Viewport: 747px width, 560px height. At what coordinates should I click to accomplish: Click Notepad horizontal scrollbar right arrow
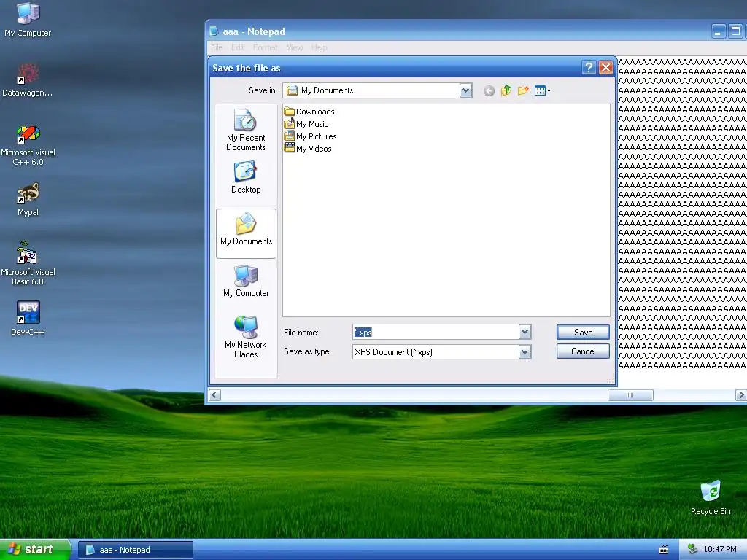[x=741, y=394]
